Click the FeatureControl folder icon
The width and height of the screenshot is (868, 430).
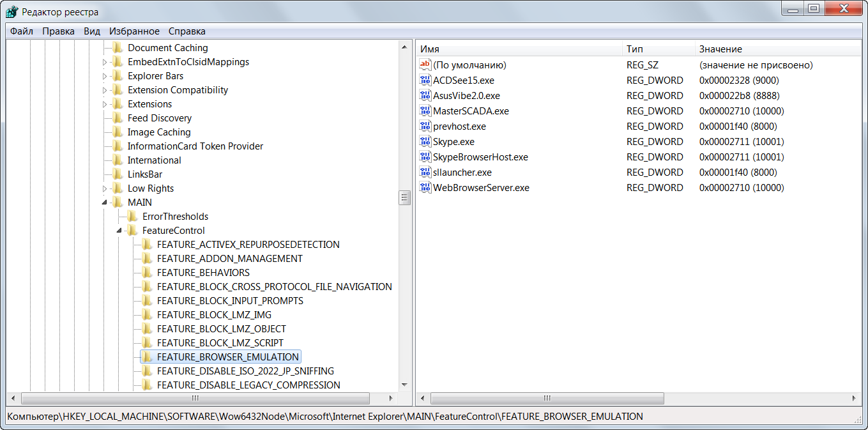point(132,230)
